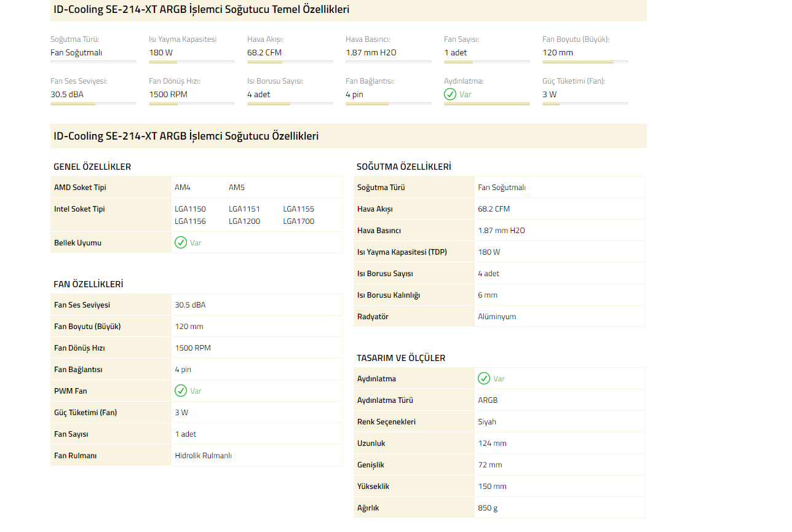This screenshot has width=792, height=532.
Task: Click the green check icon beside Bellek Uyumu
Action: pos(181,242)
